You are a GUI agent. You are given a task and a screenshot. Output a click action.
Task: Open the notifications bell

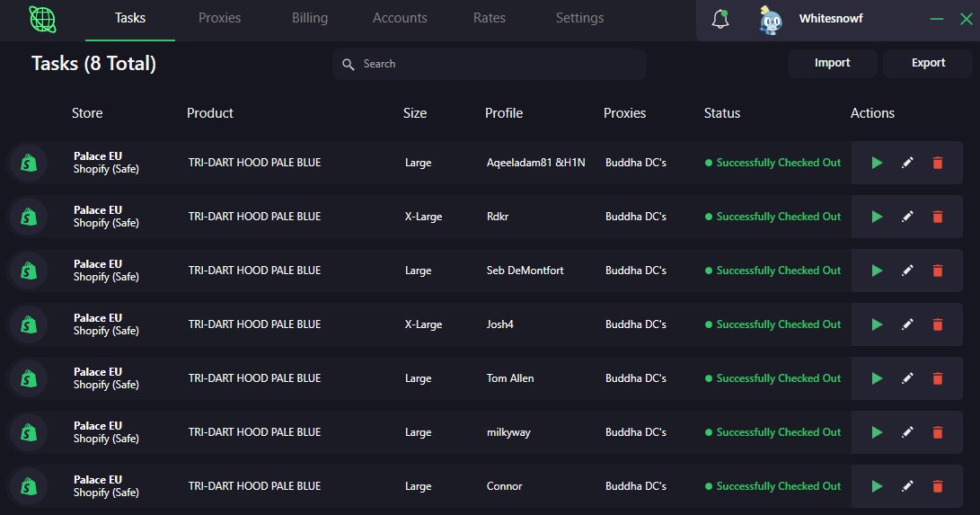(x=720, y=19)
